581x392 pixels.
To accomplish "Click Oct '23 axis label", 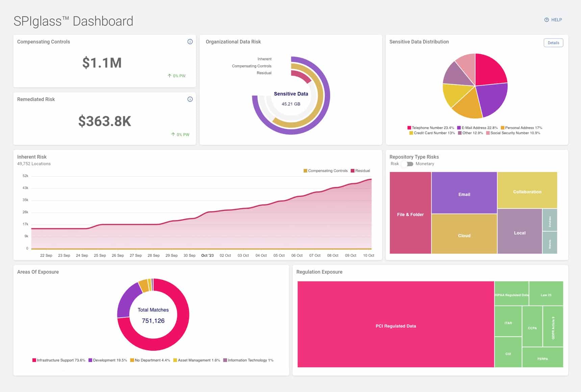I will (x=207, y=255).
